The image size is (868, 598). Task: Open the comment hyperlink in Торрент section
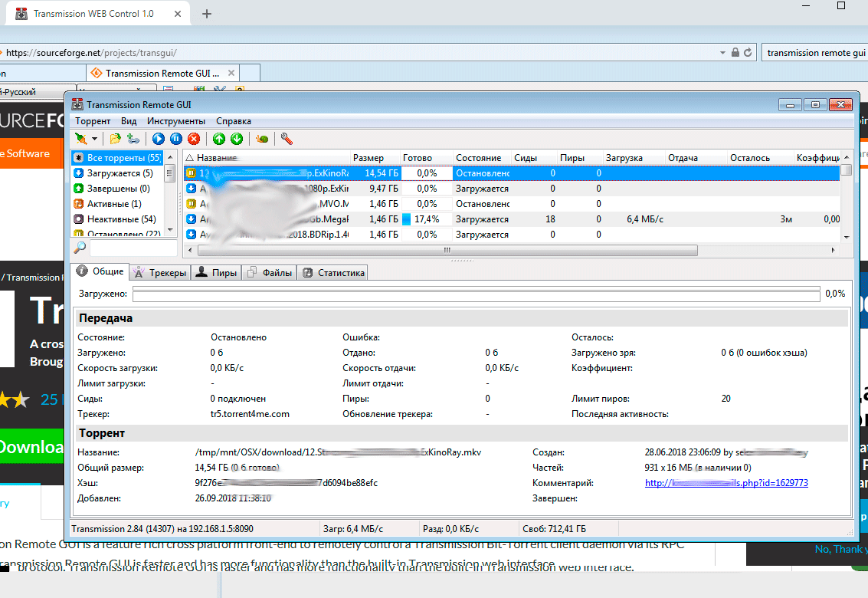click(x=726, y=484)
